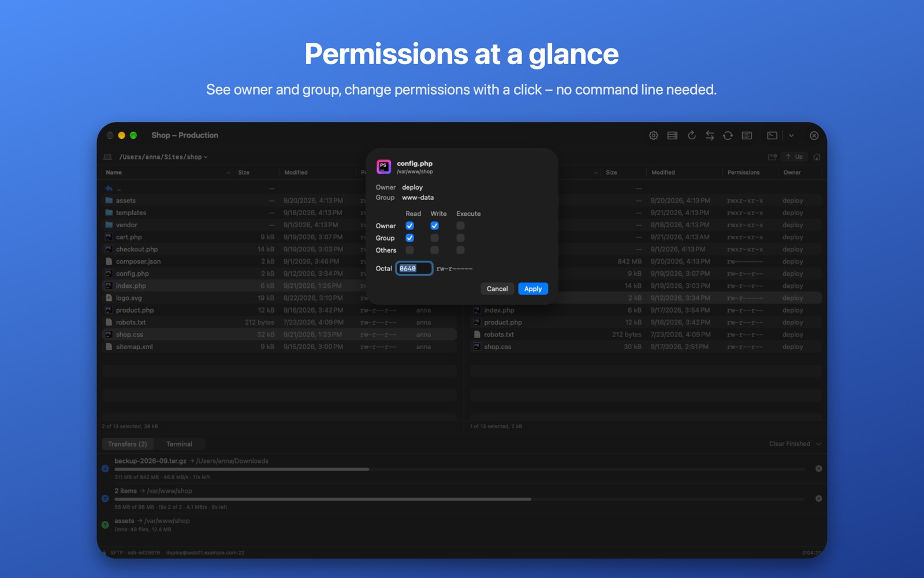924x578 pixels.
Task: Sort local pane by Name column
Action: pos(167,172)
